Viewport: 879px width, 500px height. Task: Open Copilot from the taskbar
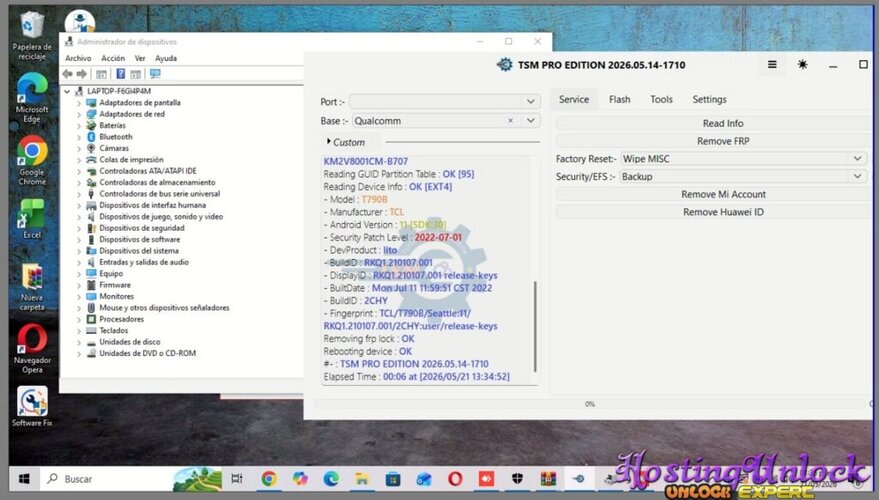point(300,479)
